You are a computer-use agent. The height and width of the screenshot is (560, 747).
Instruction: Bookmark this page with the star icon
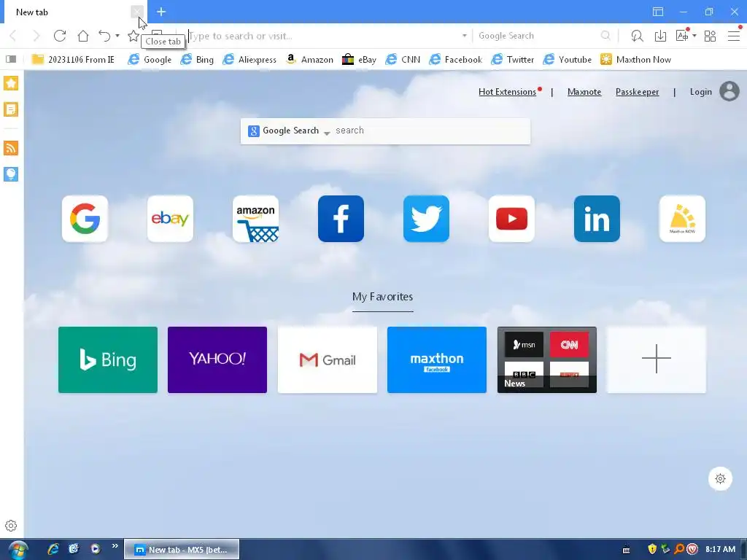[x=133, y=36]
